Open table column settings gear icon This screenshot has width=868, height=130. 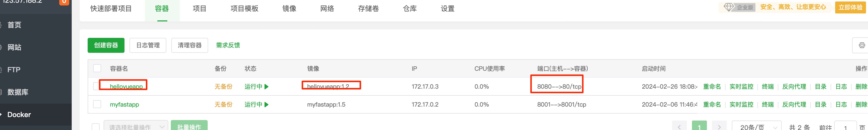point(862,45)
